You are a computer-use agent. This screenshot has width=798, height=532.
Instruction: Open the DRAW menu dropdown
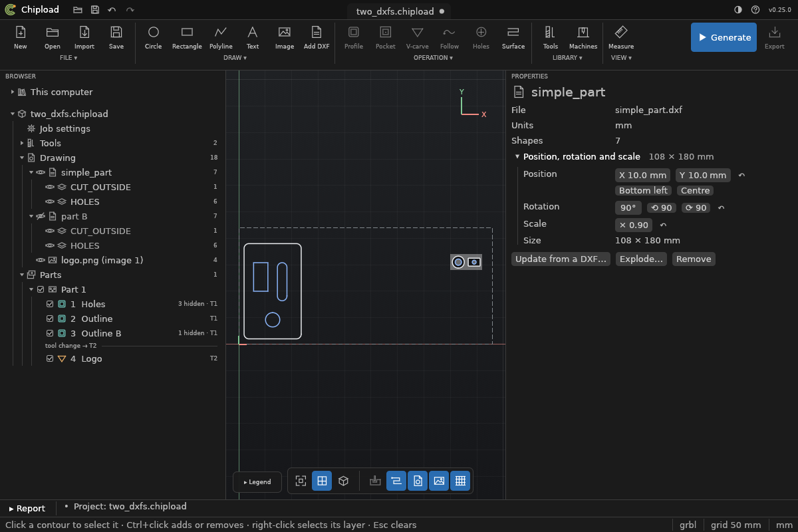click(235, 58)
